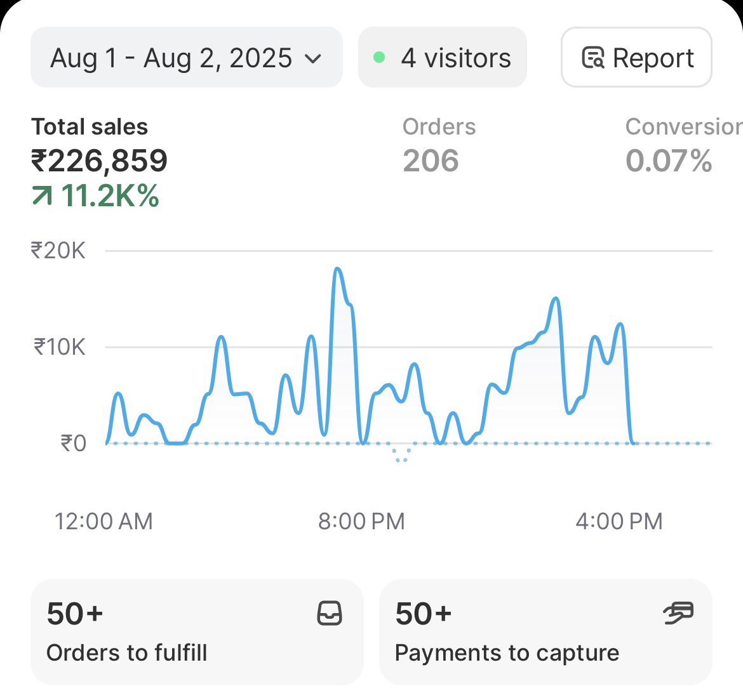Screen dimensions: 743x700
Task: Click the chevron arrow beside the date range
Action: point(313,59)
